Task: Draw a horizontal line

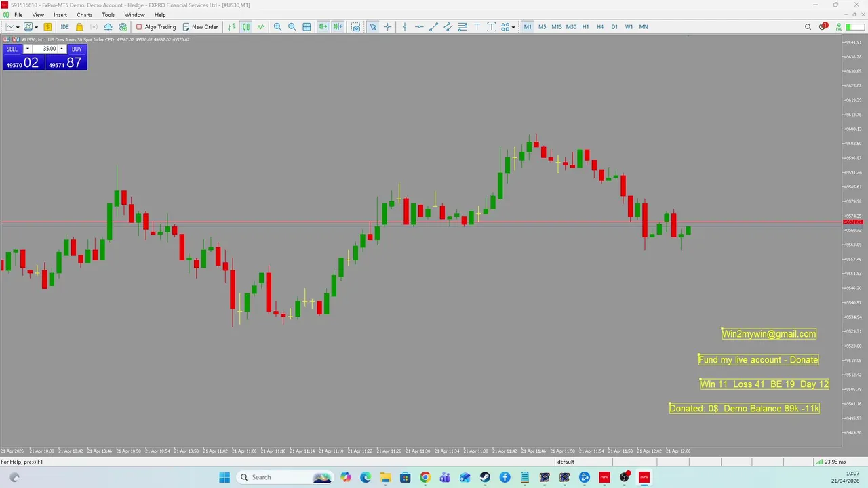Action: 419,27
